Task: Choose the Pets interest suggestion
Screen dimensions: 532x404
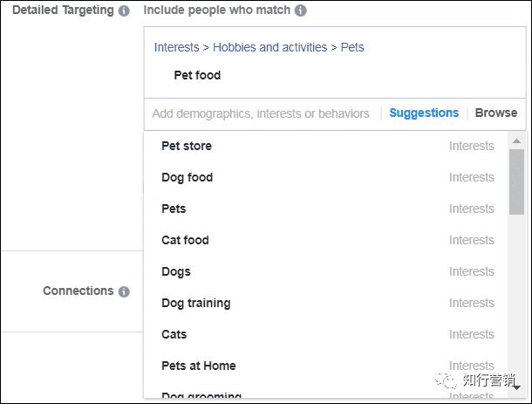Action: pyautogui.click(x=174, y=209)
